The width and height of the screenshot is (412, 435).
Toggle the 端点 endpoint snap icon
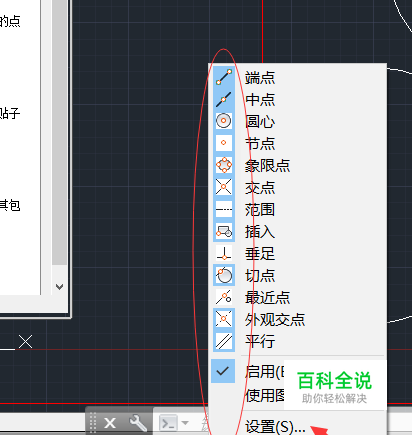(224, 77)
